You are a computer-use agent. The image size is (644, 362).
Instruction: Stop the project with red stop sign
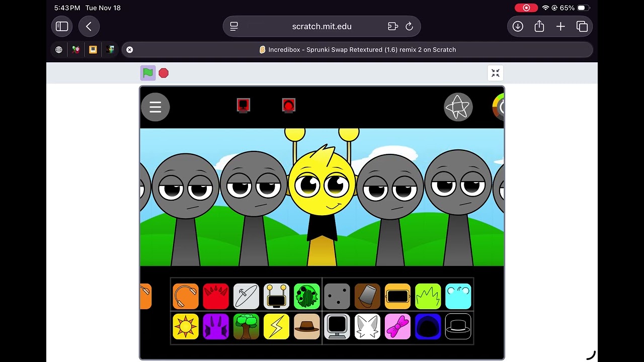click(x=164, y=73)
